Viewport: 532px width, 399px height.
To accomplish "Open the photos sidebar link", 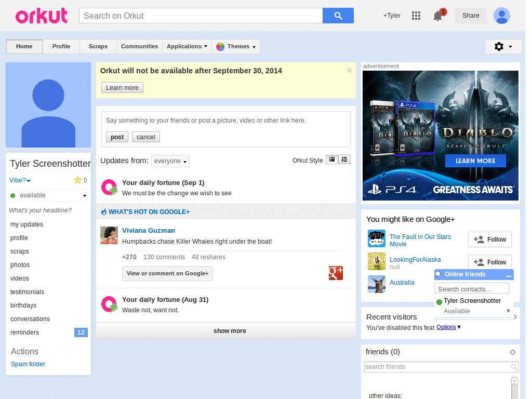I will point(20,264).
